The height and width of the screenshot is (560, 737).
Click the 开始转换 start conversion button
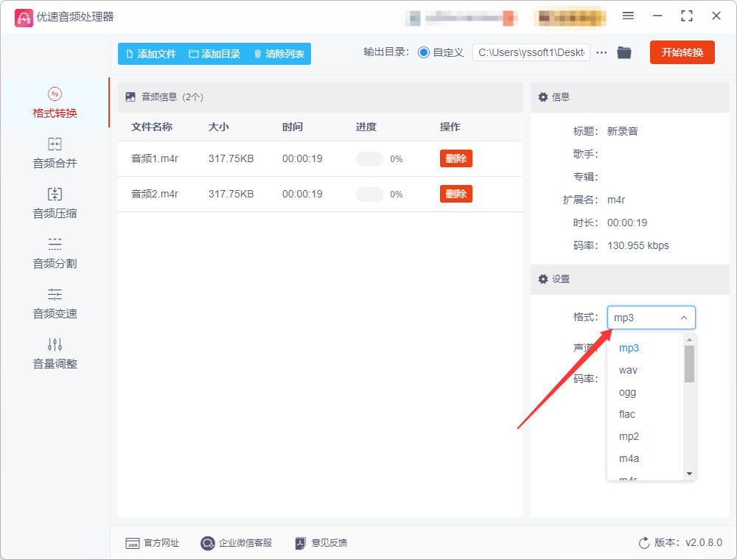pos(682,52)
